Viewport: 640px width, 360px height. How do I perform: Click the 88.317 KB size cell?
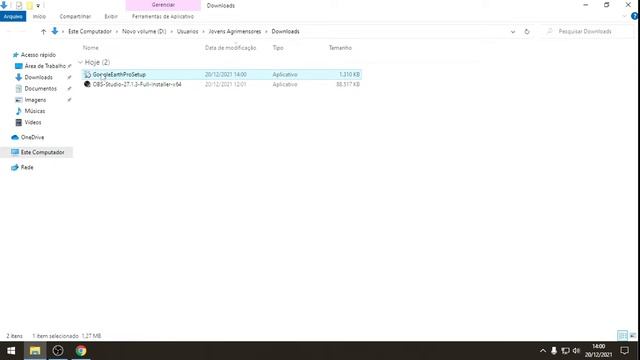pos(348,84)
